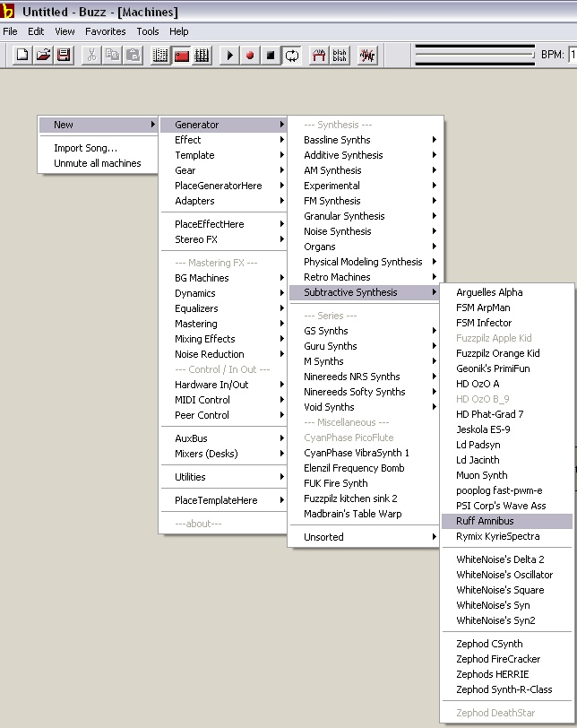577x728 pixels.
Task: Select the red Machine view icon
Action: [x=181, y=56]
